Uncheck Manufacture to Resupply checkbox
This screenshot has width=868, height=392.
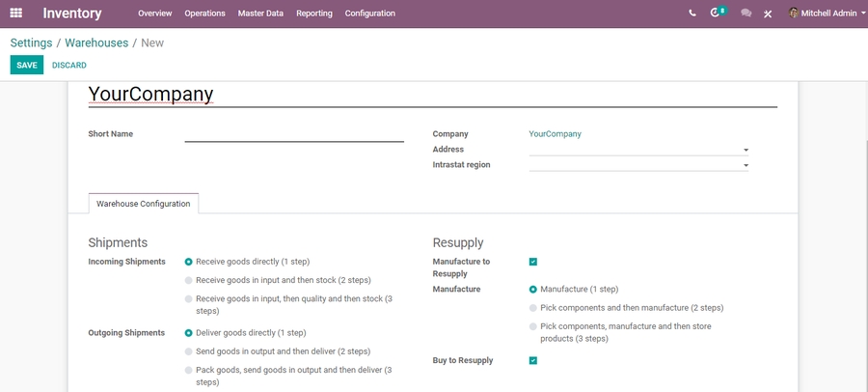click(533, 262)
